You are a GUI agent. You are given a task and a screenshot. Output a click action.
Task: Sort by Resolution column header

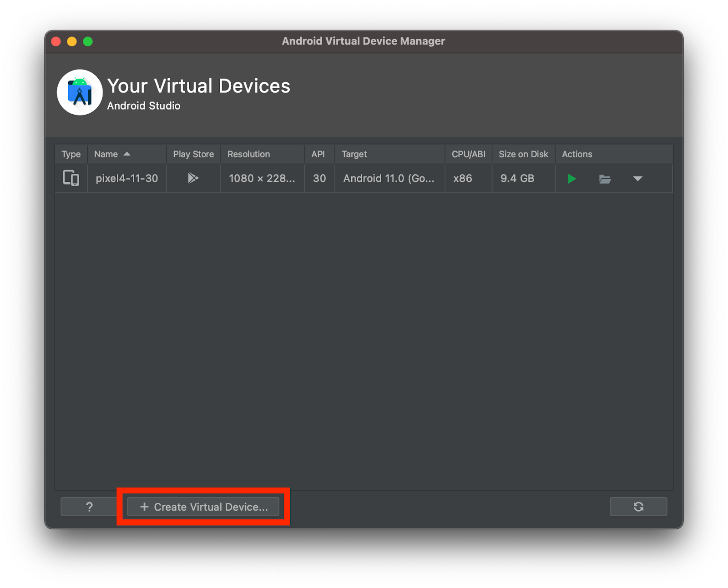263,154
